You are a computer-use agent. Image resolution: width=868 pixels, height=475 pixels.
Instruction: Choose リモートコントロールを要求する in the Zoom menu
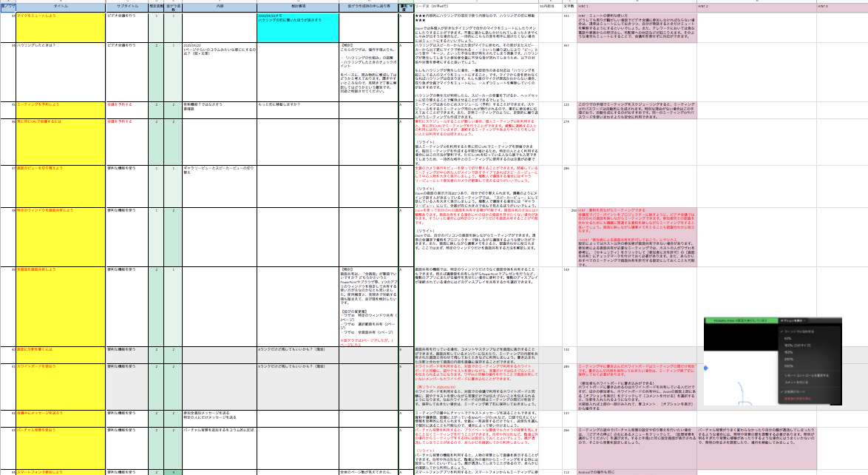(x=807, y=376)
